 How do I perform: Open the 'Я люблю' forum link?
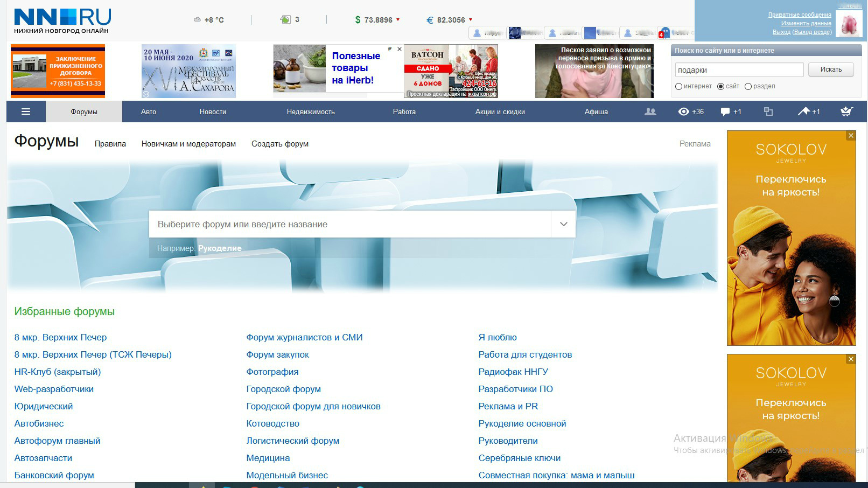[x=498, y=337]
